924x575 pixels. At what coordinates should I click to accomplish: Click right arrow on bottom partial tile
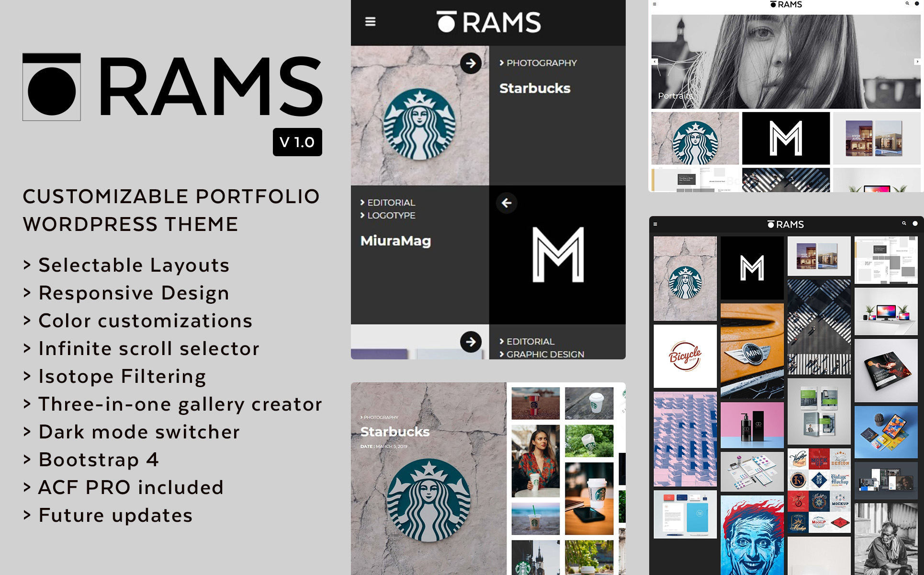[471, 342]
